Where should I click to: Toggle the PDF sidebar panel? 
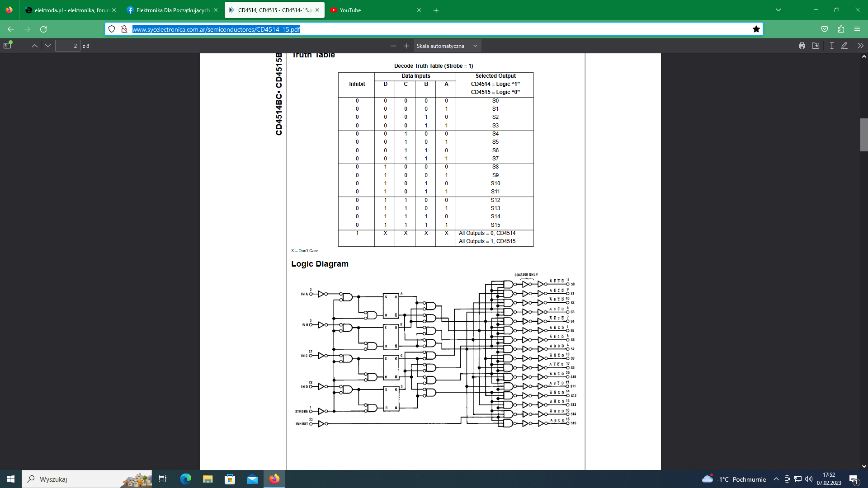coord(7,46)
